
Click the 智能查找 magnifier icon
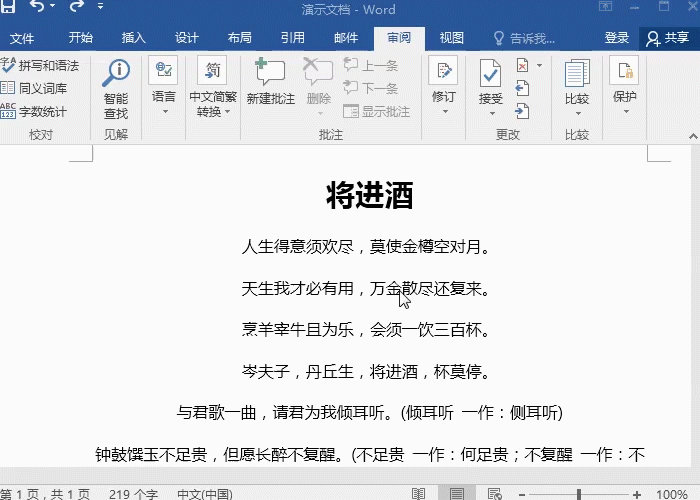click(x=116, y=73)
